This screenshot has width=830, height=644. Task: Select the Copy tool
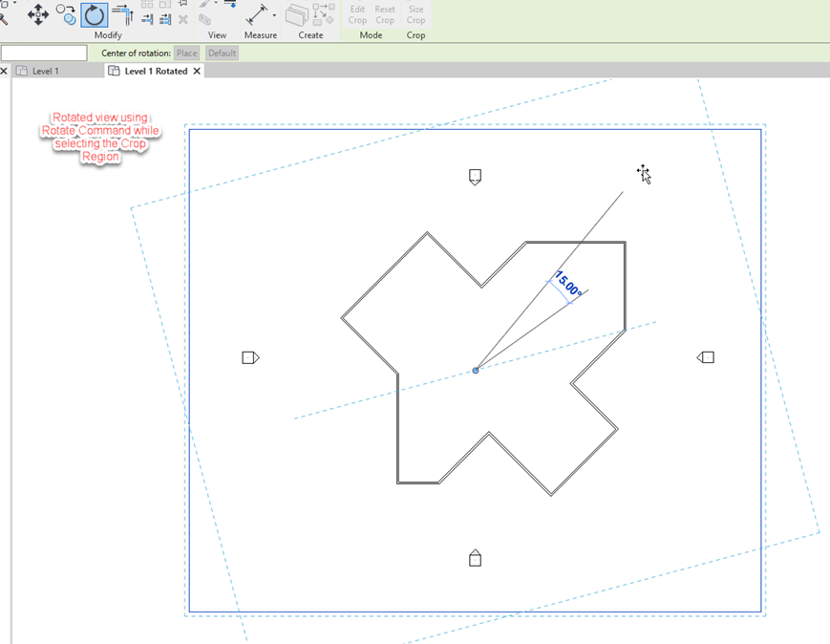pyautogui.click(x=65, y=14)
